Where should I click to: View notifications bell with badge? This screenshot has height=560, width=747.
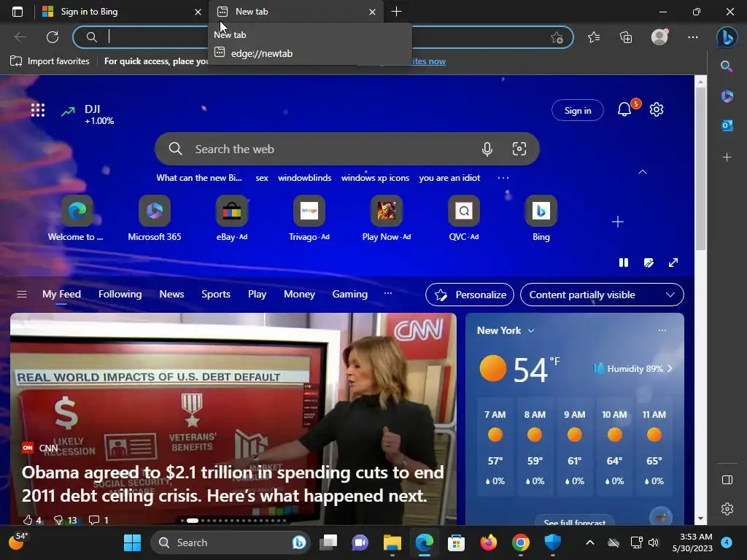pos(624,109)
